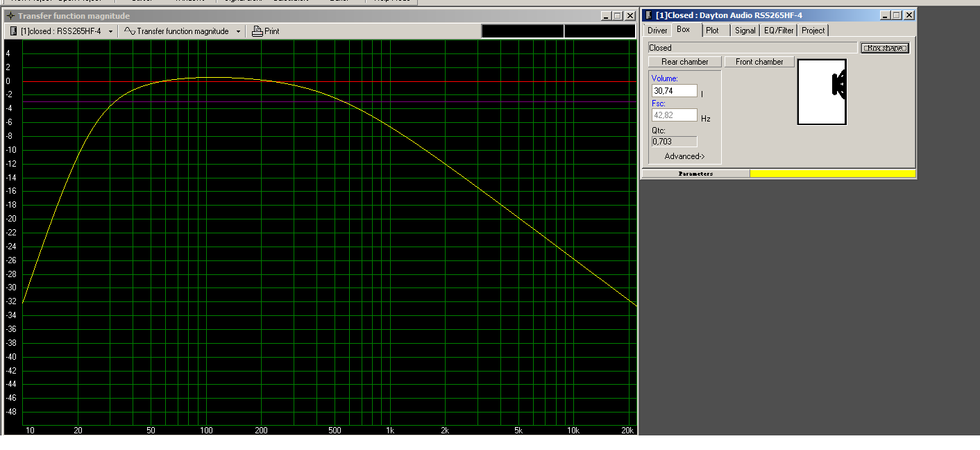Click the Box shape button
Viewport: 980px width, 450px height.
click(x=885, y=48)
